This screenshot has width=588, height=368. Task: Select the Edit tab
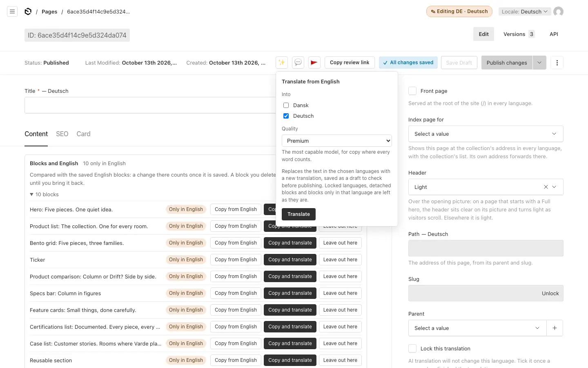pos(484,34)
